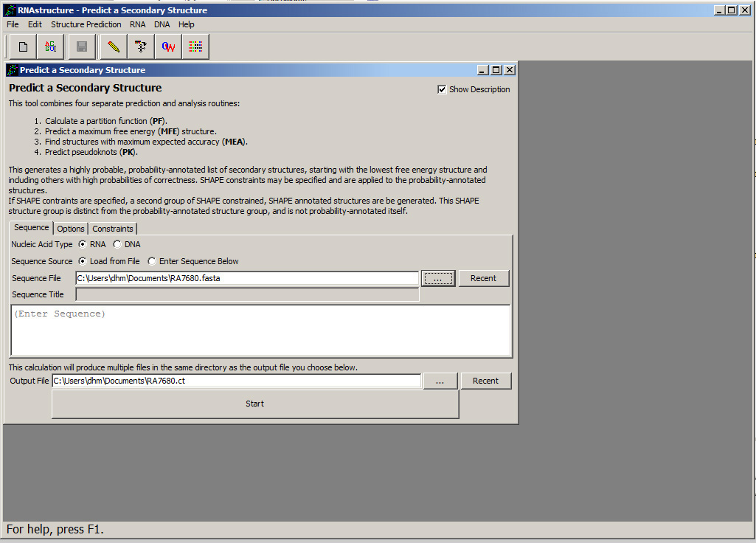Click the 'For help, press F1.' status text
The height and width of the screenshot is (543, 756).
click(x=55, y=530)
